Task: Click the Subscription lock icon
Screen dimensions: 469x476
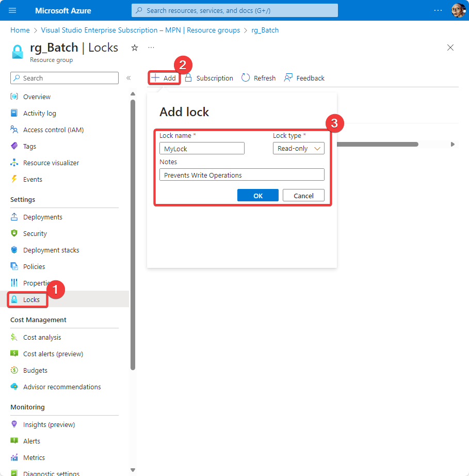Action: coord(188,78)
